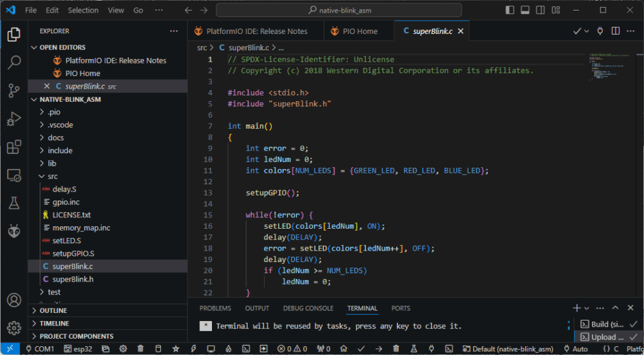The image size is (644, 355).
Task: Open the Source Control view
Action: coord(14,90)
